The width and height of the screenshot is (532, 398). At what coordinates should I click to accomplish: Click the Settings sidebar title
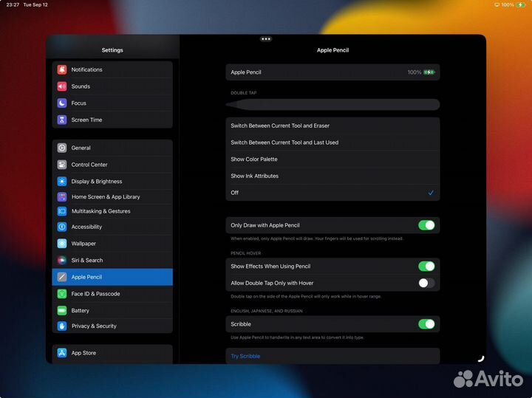[x=112, y=49]
